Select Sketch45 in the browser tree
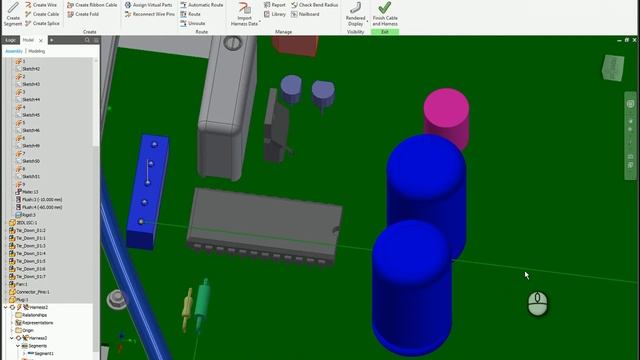The image size is (640, 360). [x=31, y=115]
